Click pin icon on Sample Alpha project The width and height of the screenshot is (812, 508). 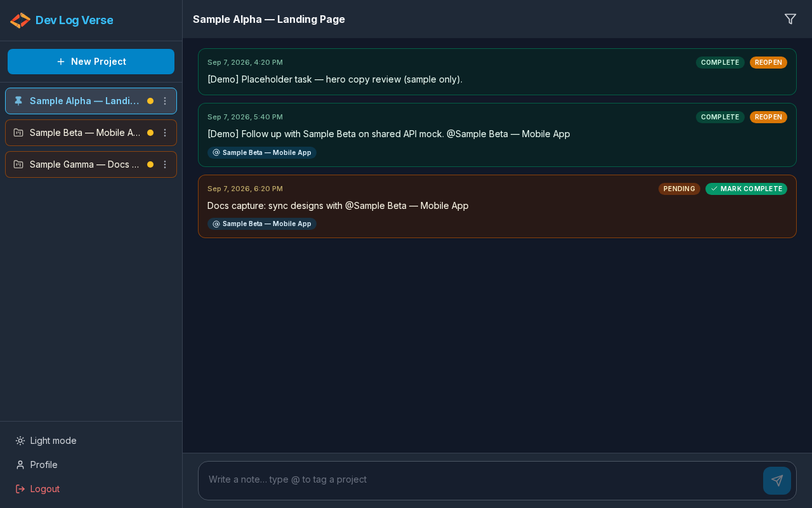[x=18, y=101]
